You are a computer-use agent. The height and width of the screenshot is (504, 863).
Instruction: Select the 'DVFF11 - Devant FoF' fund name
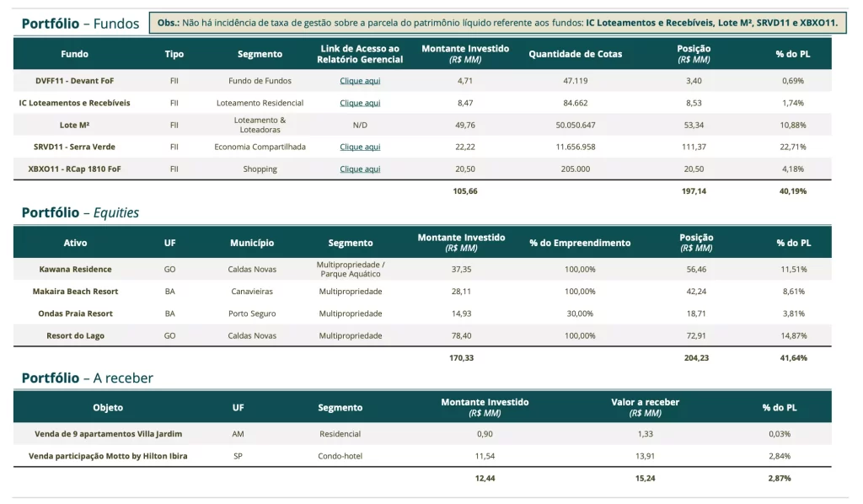[75, 81]
